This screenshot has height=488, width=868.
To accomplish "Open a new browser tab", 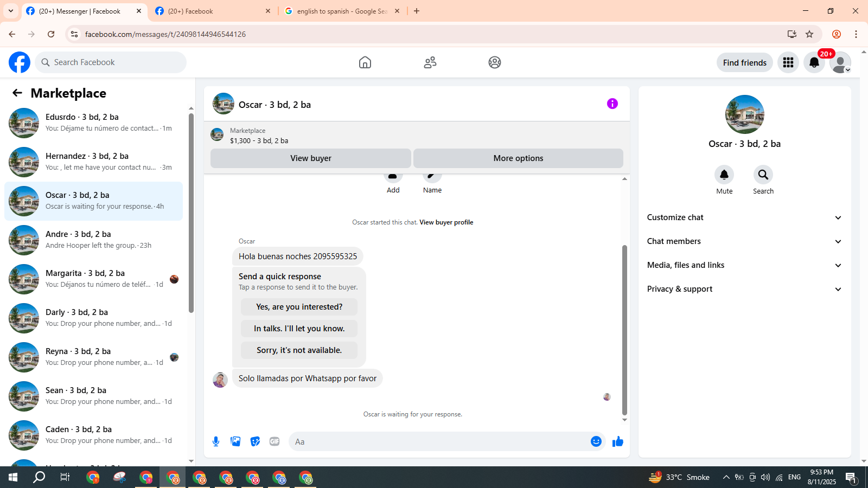I will [417, 11].
